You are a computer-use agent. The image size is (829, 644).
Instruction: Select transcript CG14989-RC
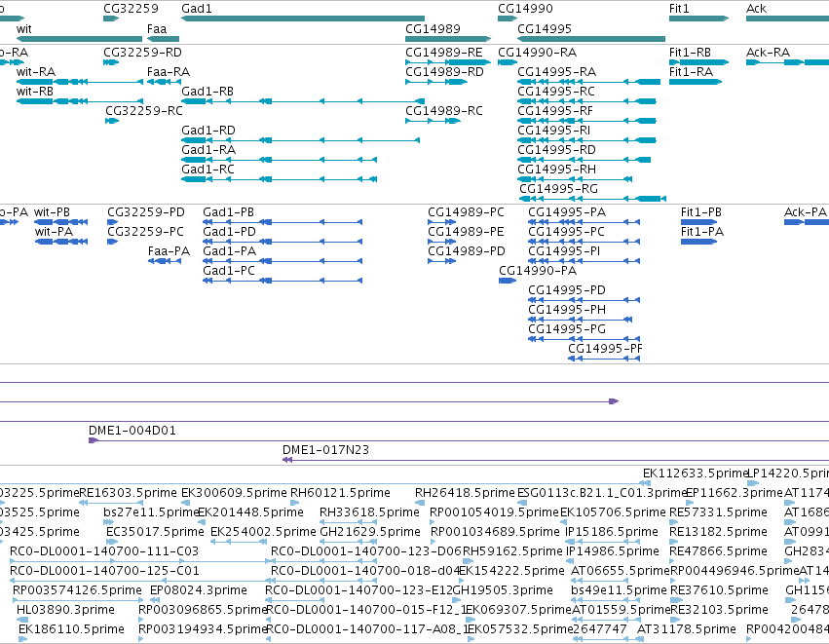click(433, 121)
